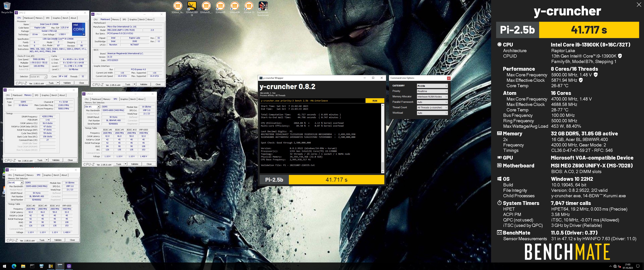Open the Memory Allocator dropdown
Viewport: 644px width, 270px height.
432,97
